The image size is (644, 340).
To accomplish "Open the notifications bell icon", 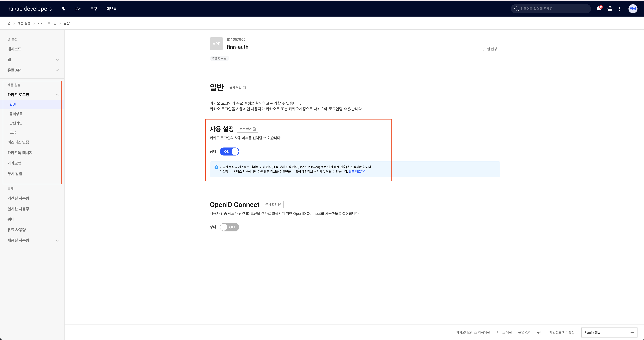I will pos(599,9).
